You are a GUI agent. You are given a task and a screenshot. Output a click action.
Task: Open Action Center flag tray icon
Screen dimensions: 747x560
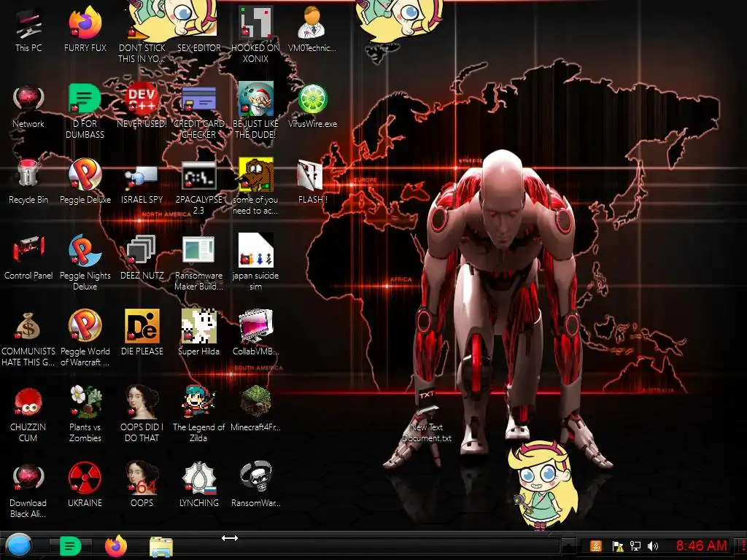[618, 546]
